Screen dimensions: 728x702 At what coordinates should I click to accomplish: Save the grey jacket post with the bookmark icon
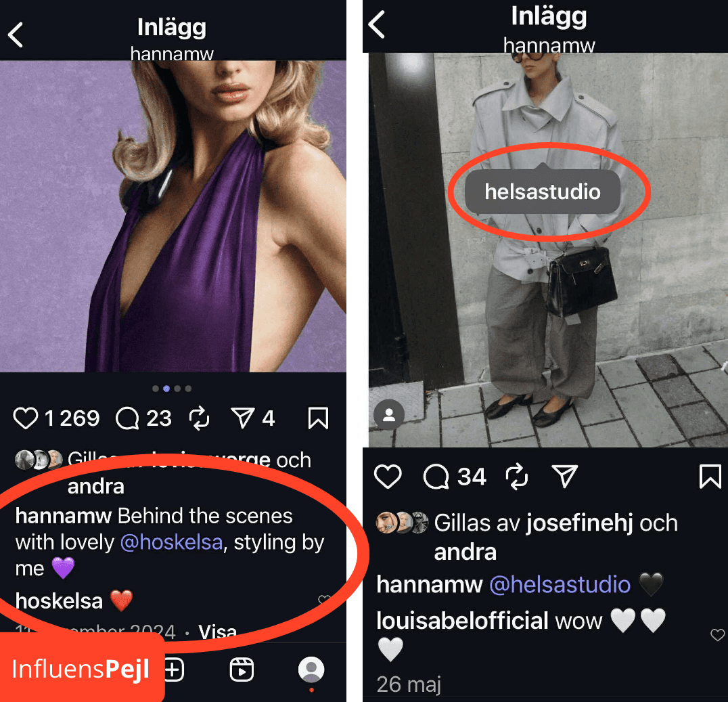point(710,476)
